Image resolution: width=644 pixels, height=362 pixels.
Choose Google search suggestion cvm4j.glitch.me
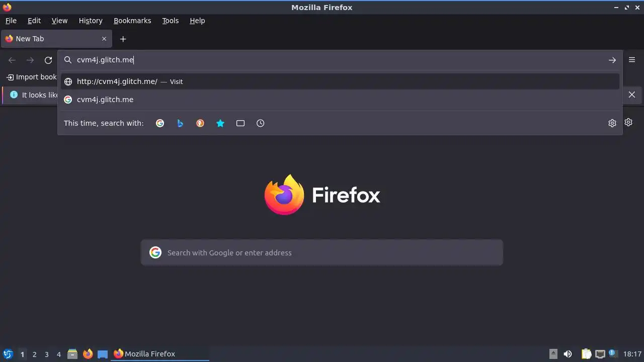point(340,100)
